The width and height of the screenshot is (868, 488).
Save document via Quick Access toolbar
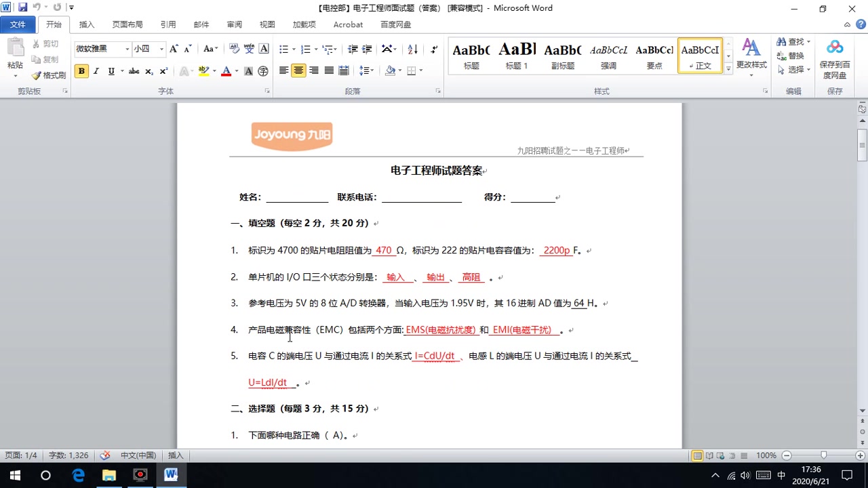point(22,7)
